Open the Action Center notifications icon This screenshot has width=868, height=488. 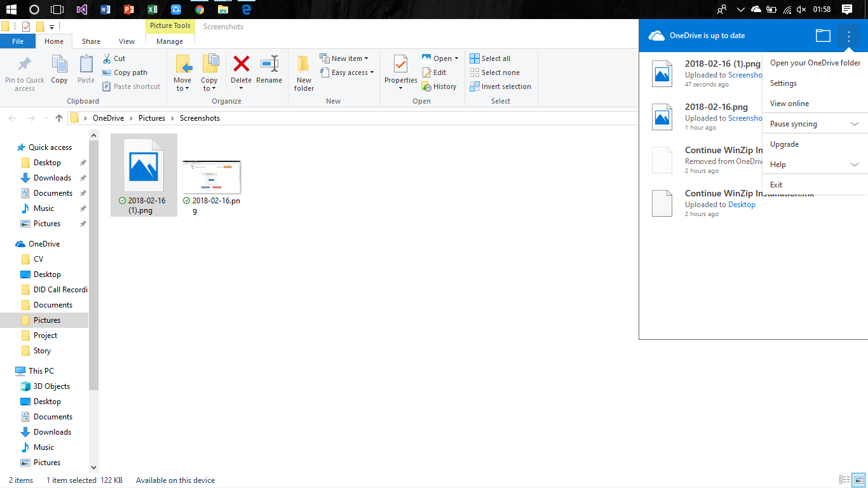pyautogui.click(x=847, y=10)
